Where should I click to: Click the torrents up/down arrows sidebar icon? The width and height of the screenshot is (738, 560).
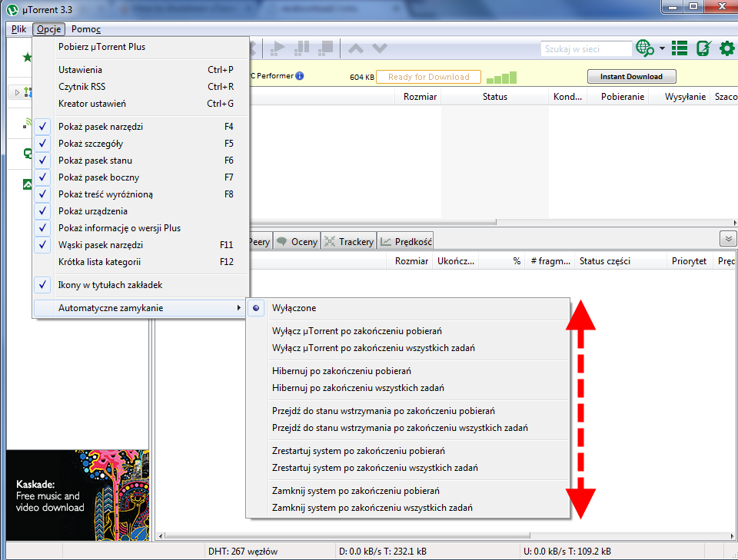[28, 92]
